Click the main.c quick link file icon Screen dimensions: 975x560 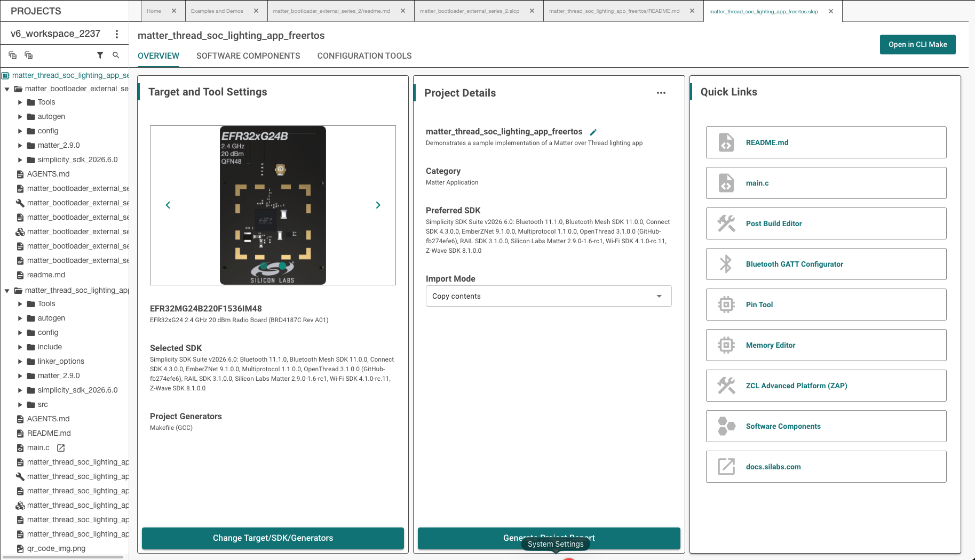726,183
